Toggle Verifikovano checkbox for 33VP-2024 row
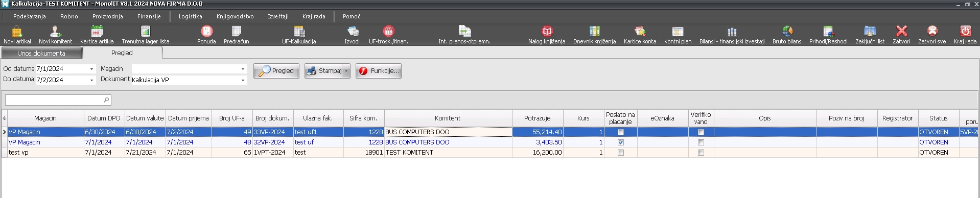This screenshot has height=198, width=980. (x=701, y=132)
